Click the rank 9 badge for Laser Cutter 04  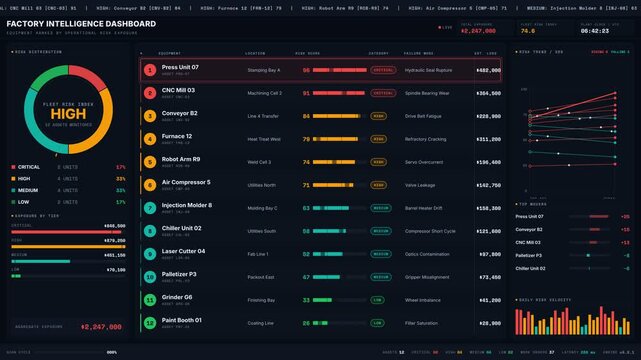tap(150, 254)
